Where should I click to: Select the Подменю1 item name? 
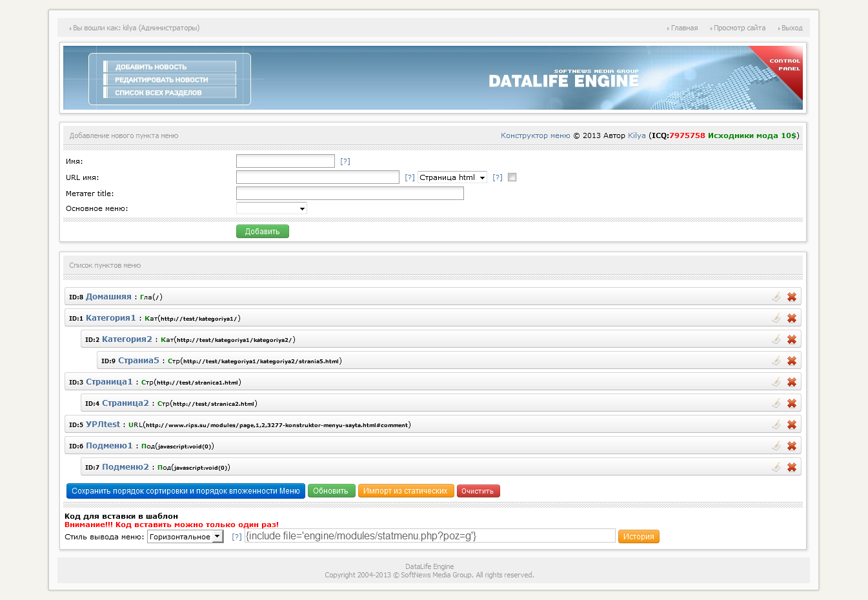coord(109,446)
